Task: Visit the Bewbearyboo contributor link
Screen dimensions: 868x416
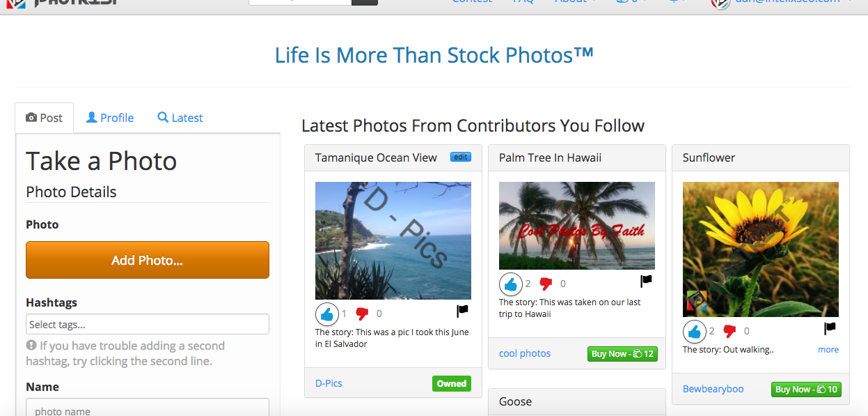Action: 713,389
